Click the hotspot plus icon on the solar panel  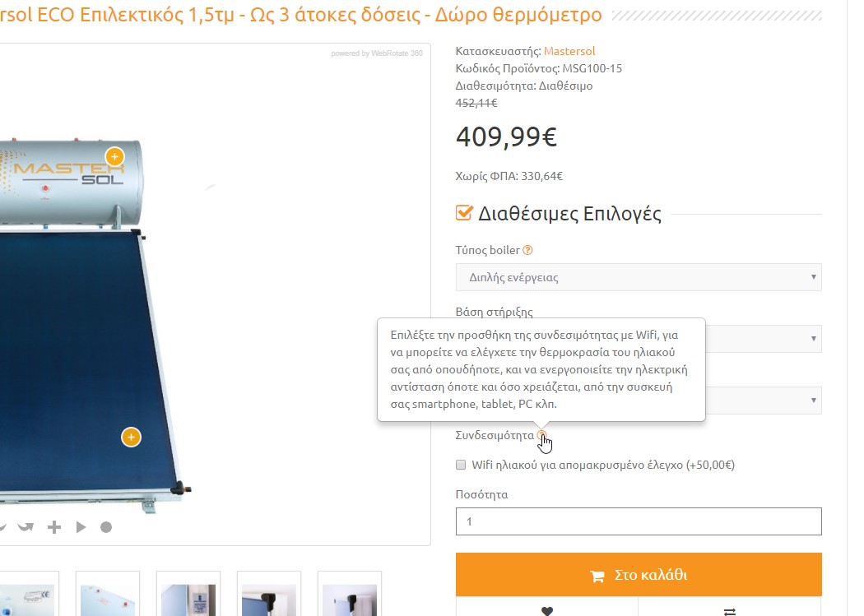(131, 437)
